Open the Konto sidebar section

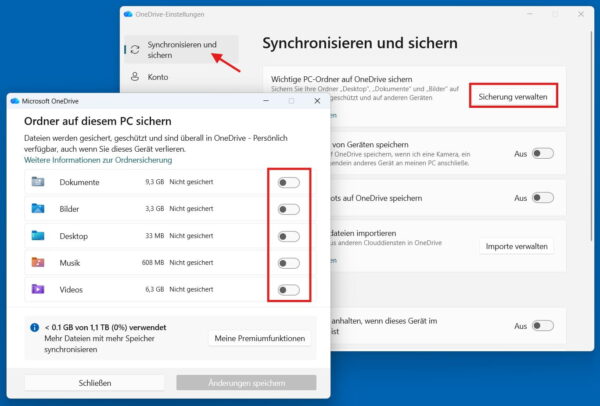181,77
